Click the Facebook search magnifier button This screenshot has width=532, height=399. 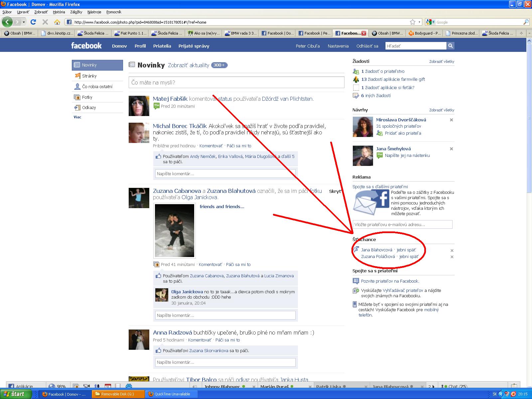click(x=451, y=46)
